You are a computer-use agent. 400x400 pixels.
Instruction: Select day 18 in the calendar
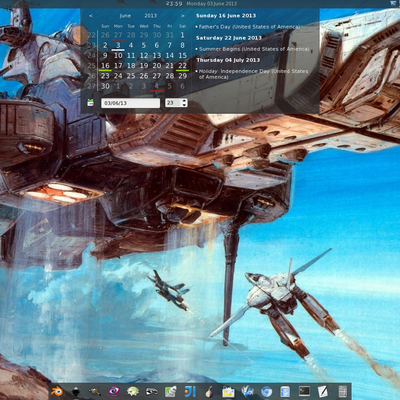[x=131, y=66]
